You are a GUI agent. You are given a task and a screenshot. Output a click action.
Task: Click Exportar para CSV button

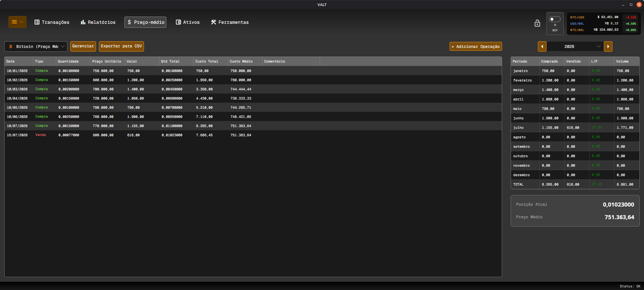(x=121, y=46)
